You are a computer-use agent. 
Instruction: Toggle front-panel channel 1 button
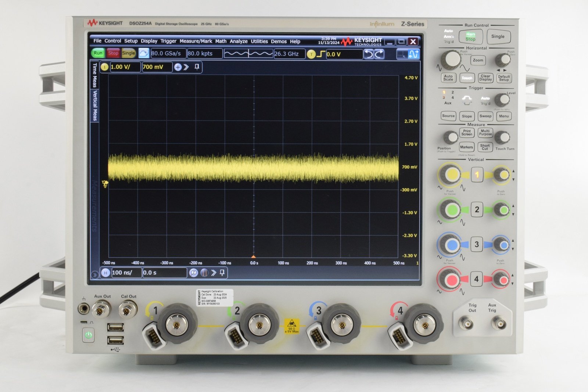click(477, 175)
